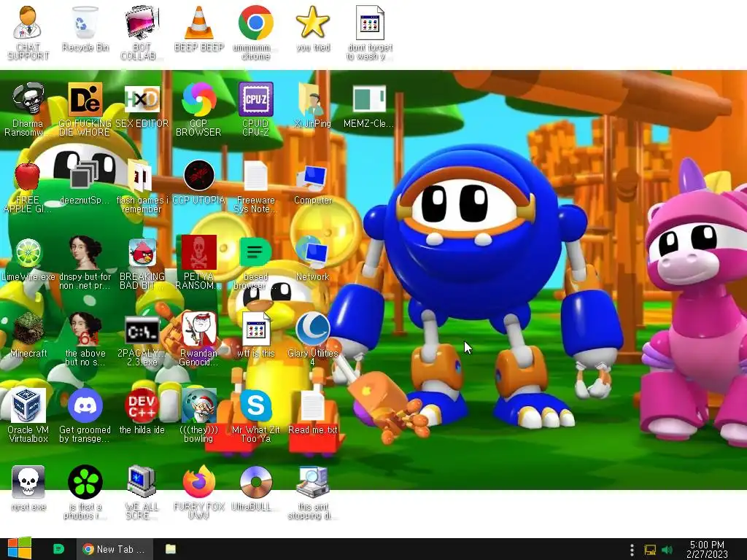Open File Explorer from the taskbar
The width and height of the screenshot is (747, 560).
[171, 549]
